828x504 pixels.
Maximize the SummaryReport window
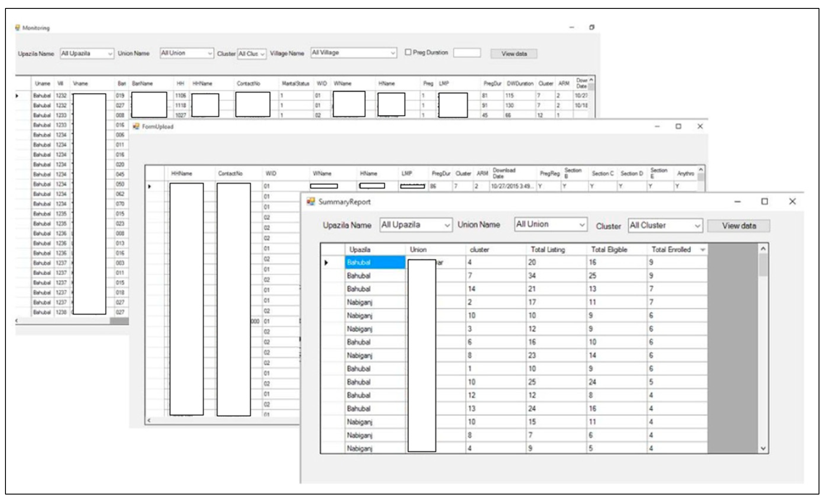pos(765,202)
